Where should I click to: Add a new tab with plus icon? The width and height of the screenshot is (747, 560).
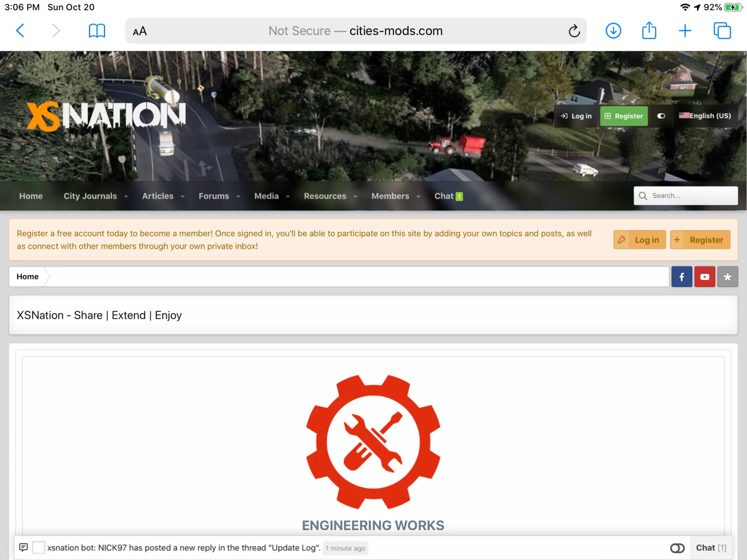[685, 31]
